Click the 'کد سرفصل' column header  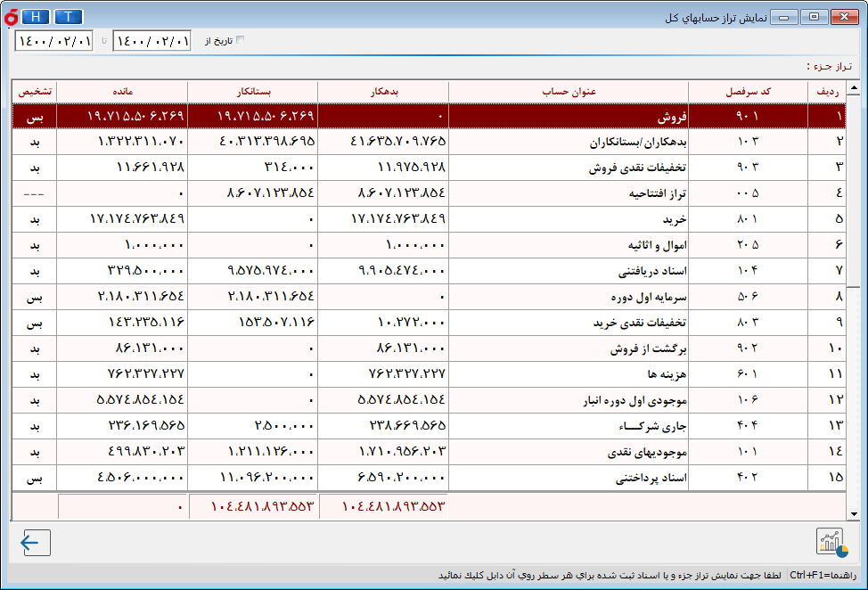pos(749,92)
